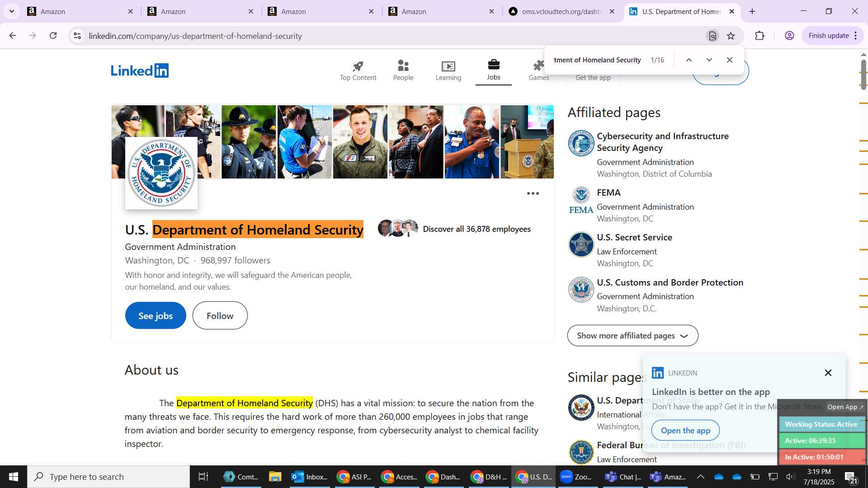868x488 pixels.
Task: Show hidden system tray icons
Action: click(x=700, y=477)
